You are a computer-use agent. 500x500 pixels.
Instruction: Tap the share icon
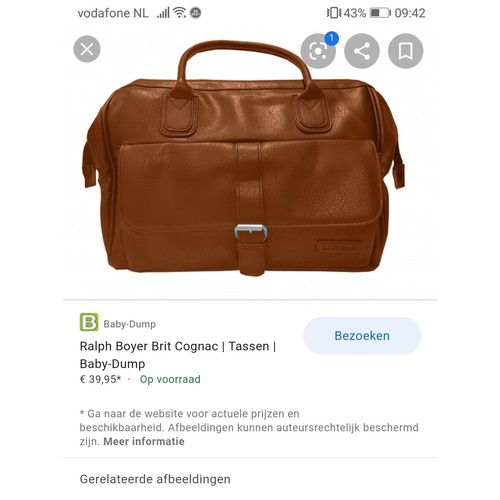pos(362,51)
